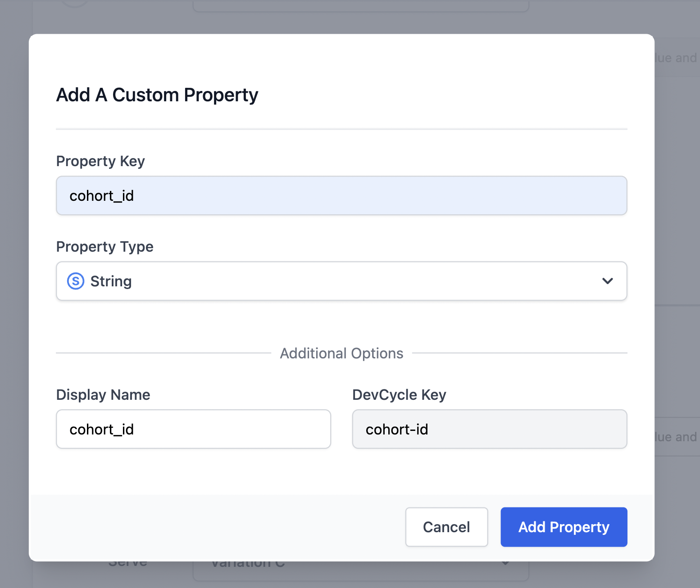This screenshot has width=700, height=588.
Task: Click the Variation C dropdown arrow
Action: 505,562
